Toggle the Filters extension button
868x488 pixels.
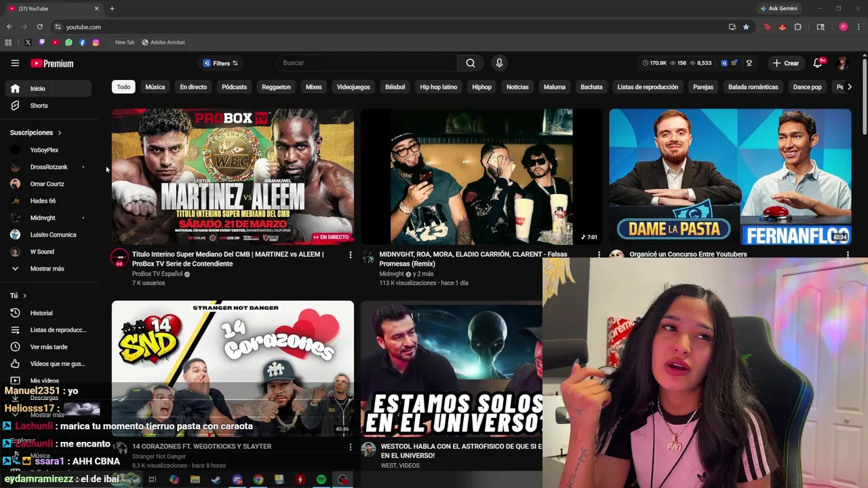coord(220,63)
